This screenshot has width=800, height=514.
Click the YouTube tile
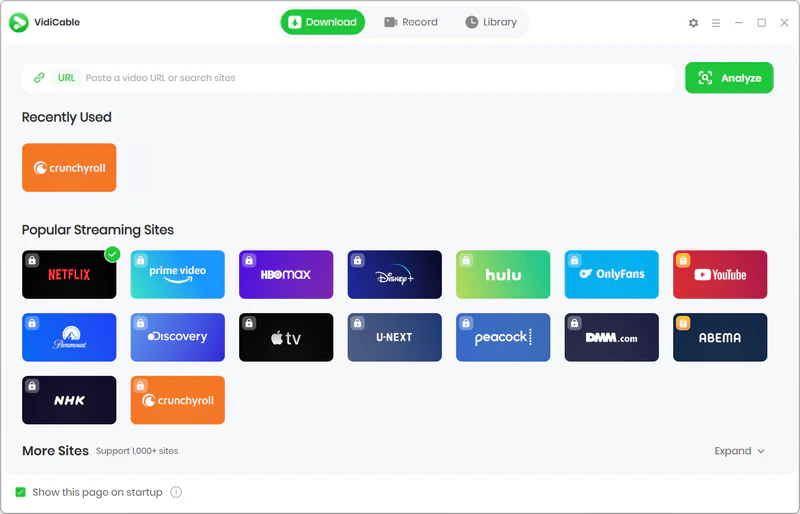click(x=720, y=274)
